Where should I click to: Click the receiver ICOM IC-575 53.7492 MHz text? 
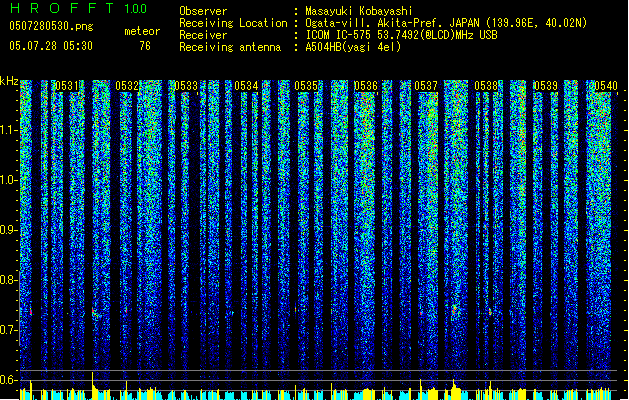click(401, 35)
